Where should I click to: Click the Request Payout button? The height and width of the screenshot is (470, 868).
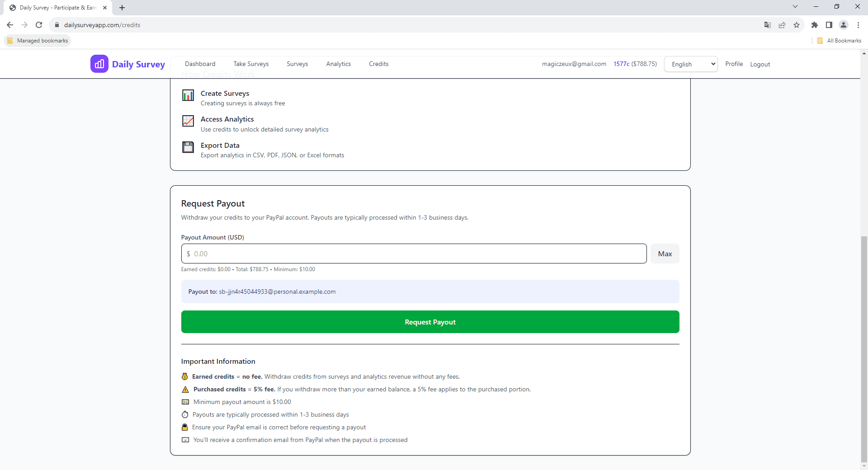[x=430, y=322]
